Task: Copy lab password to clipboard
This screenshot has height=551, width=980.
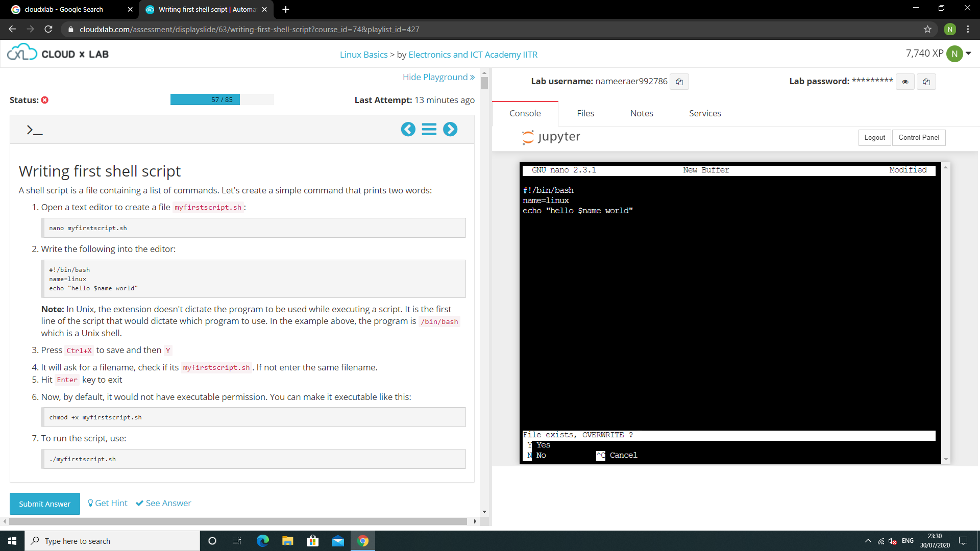Action: (926, 82)
